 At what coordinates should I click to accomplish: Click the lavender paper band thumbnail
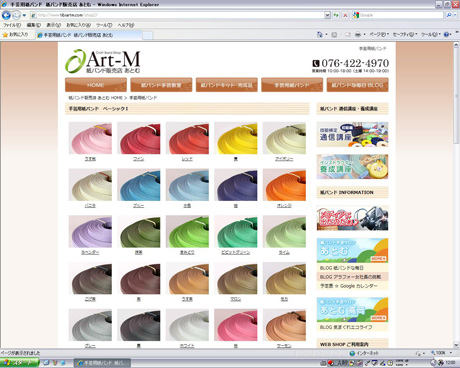90,231
